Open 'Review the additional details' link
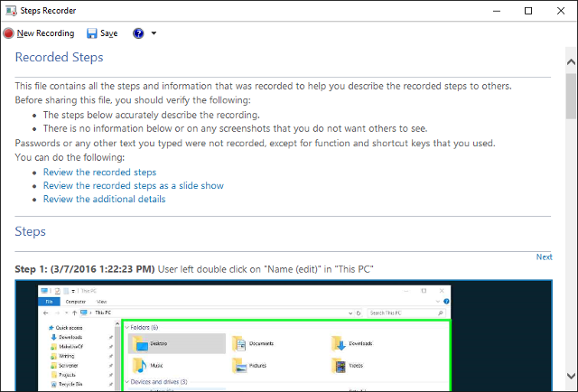The width and height of the screenshot is (578, 392). 105,199
